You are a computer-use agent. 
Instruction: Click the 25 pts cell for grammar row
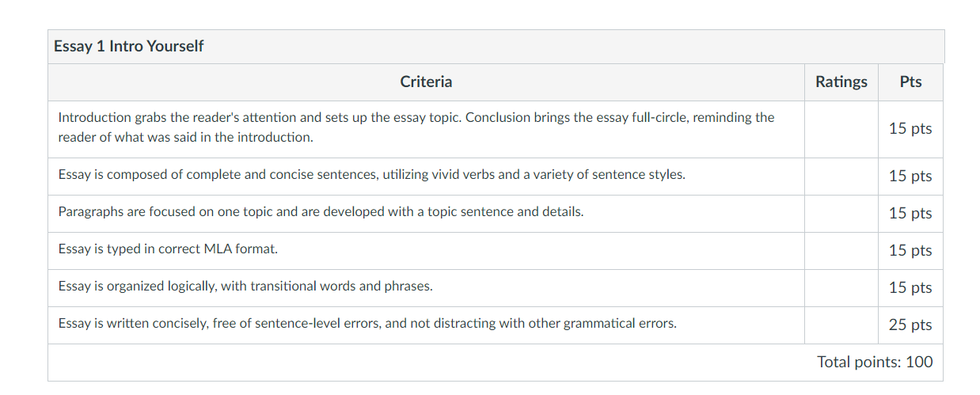click(x=911, y=325)
